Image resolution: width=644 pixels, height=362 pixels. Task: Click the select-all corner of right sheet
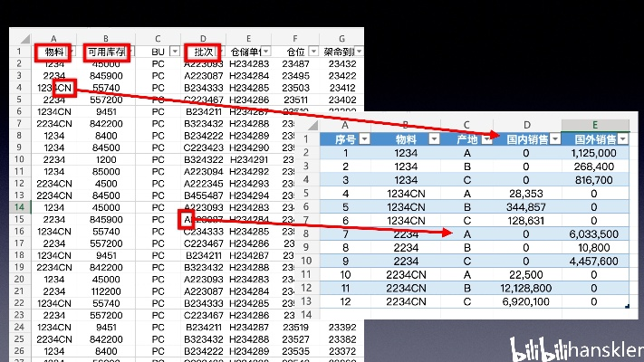[x=313, y=125]
